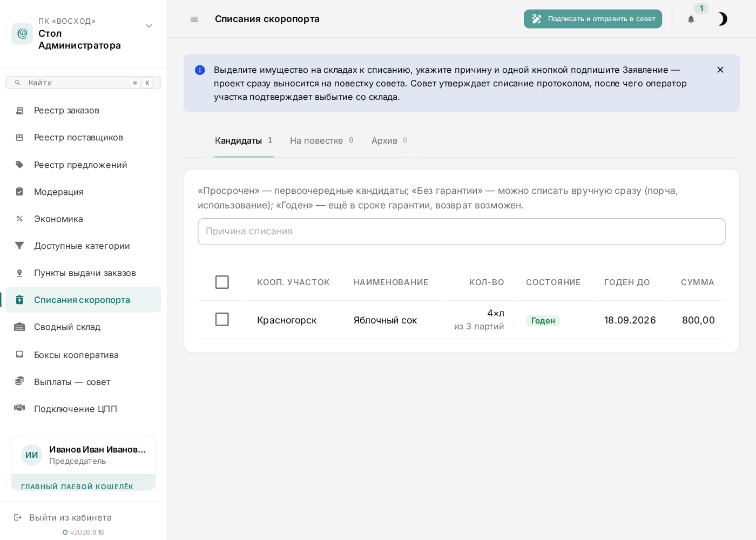Screen dimensions: 756x540
Task: Click the ПК «ВОСХОД» logo icon
Action: [22, 33]
